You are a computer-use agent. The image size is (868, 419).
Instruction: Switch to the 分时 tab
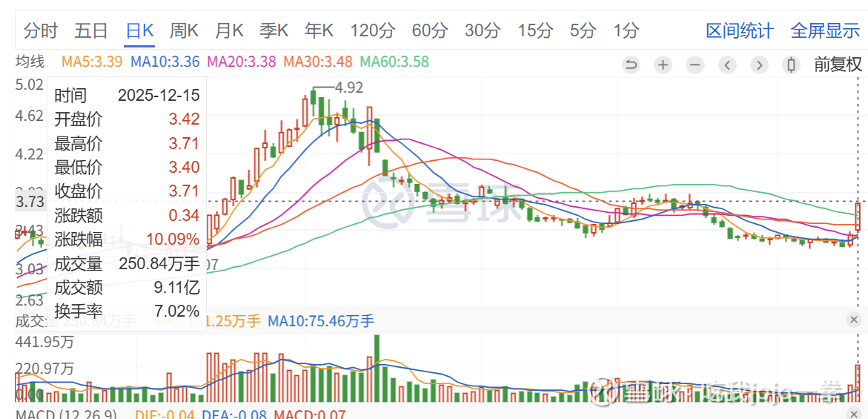click(x=41, y=31)
